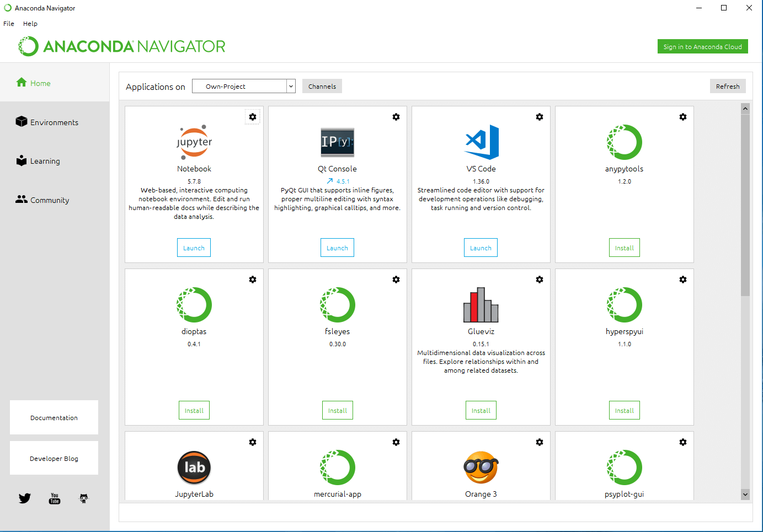Open the Help menu
The image size is (763, 532).
[30, 24]
